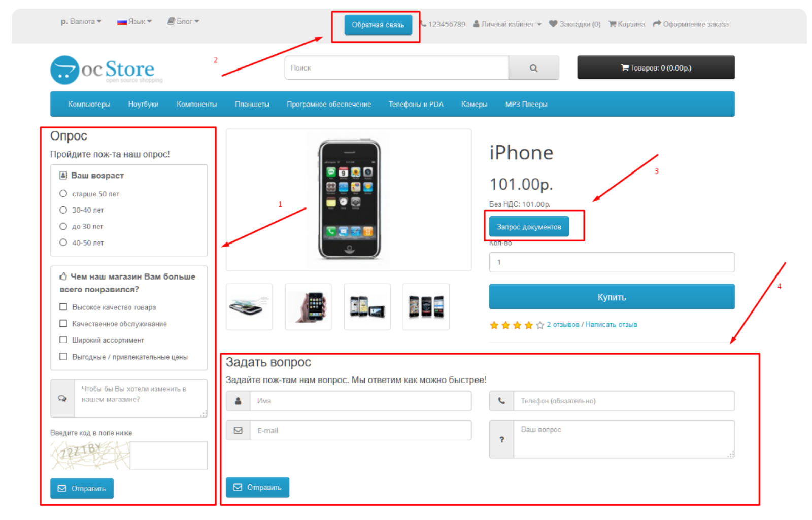Check Высокое качество товара option
The width and height of the screenshot is (812, 520).
tap(63, 307)
